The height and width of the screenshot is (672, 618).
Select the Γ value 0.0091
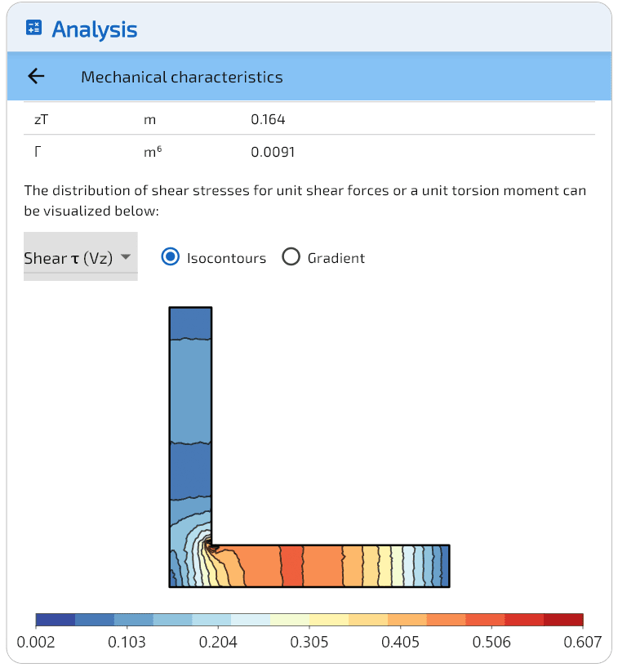pyautogui.click(x=273, y=152)
